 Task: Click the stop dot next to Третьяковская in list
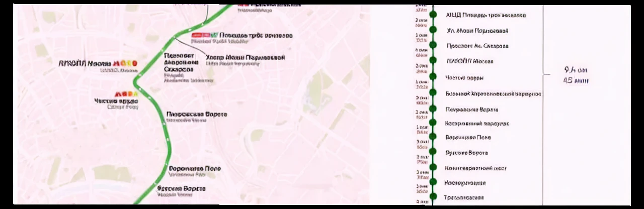432,197
